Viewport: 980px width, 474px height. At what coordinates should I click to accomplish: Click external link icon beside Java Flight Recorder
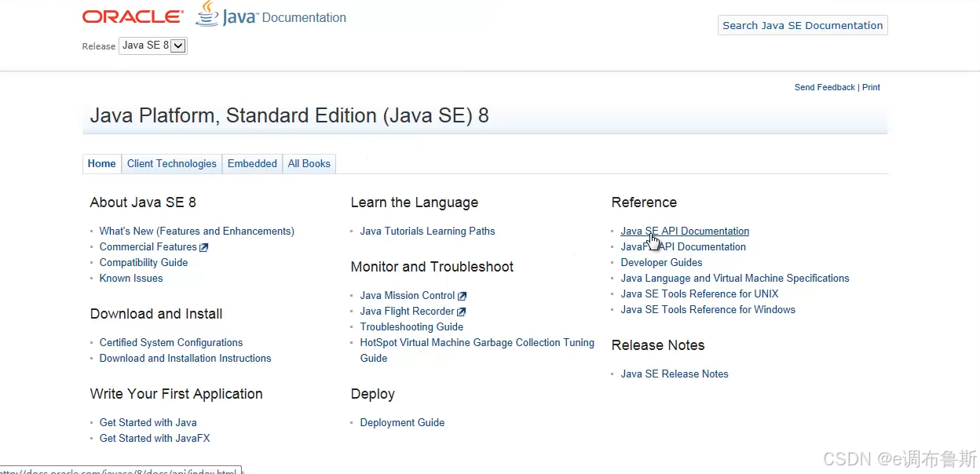[x=461, y=312]
